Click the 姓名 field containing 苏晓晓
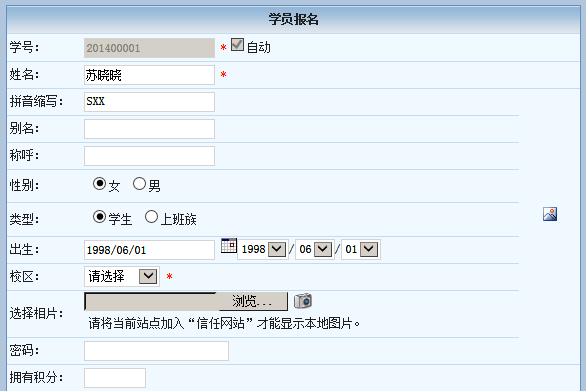The height and width of the screenshot is (391, 586). click(149, 75)
